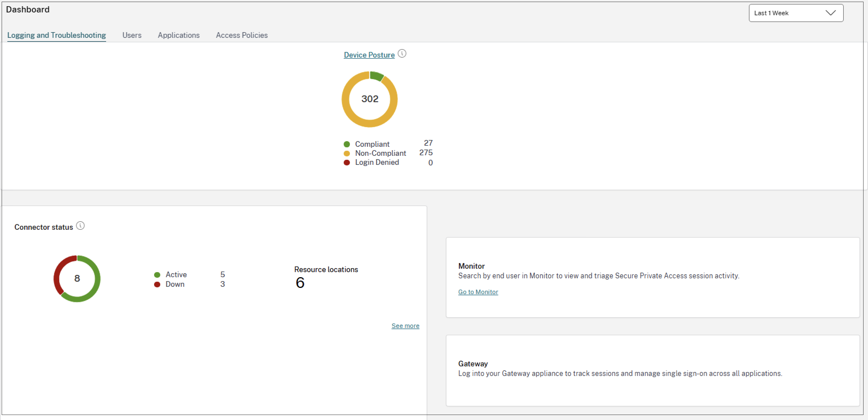
Task: Click the red Down connector status dot
Action: point(157,285)
